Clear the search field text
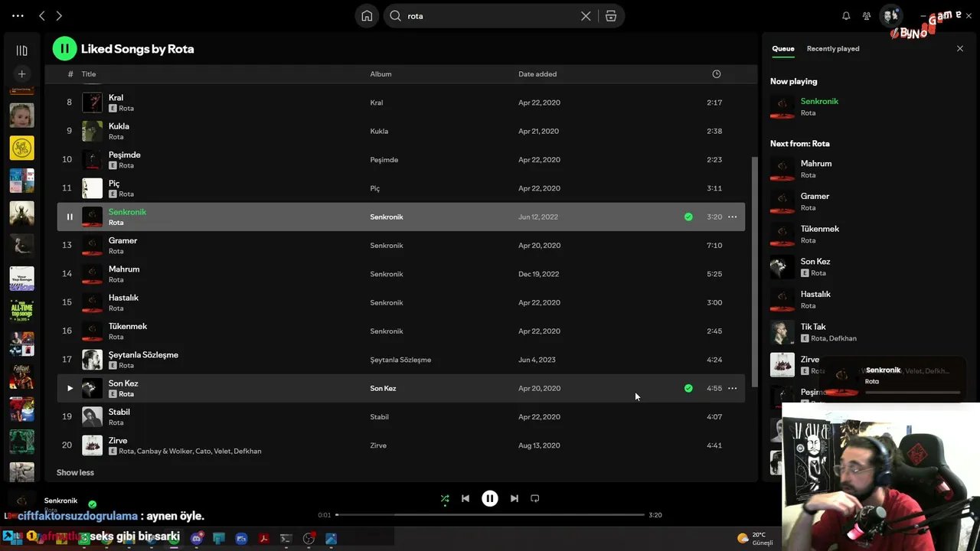 coord(586,16)
